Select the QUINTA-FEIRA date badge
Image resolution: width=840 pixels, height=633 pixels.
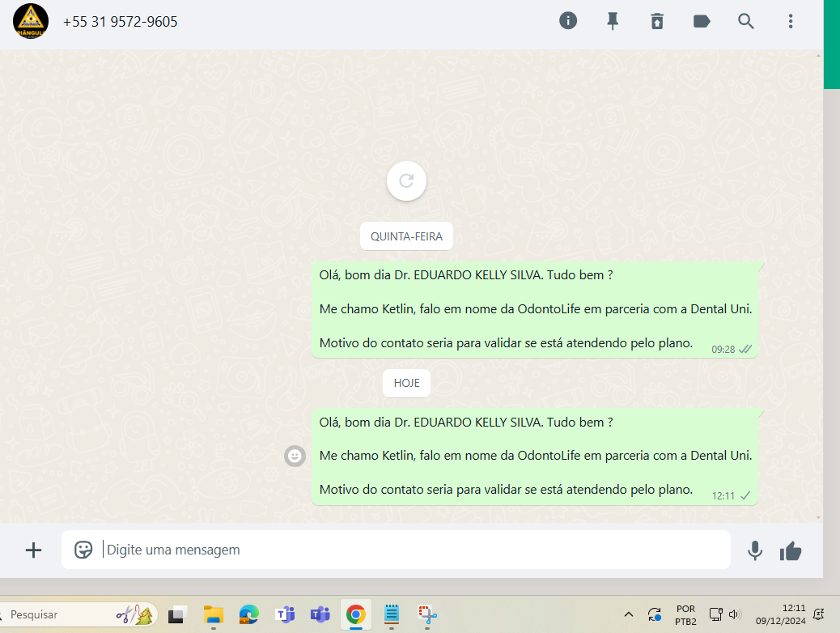(x=406, y=236)
